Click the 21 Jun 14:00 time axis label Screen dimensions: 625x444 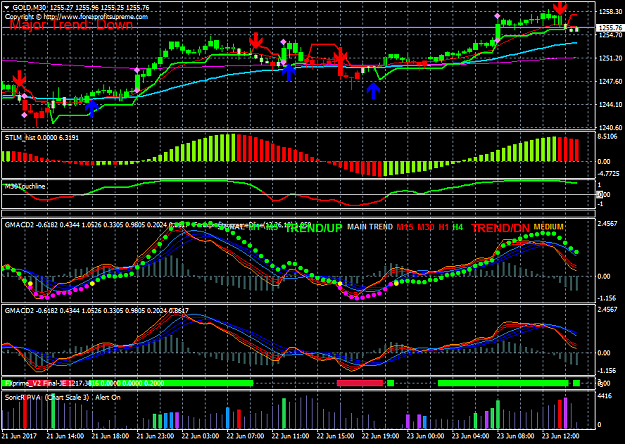click(65, 436)
